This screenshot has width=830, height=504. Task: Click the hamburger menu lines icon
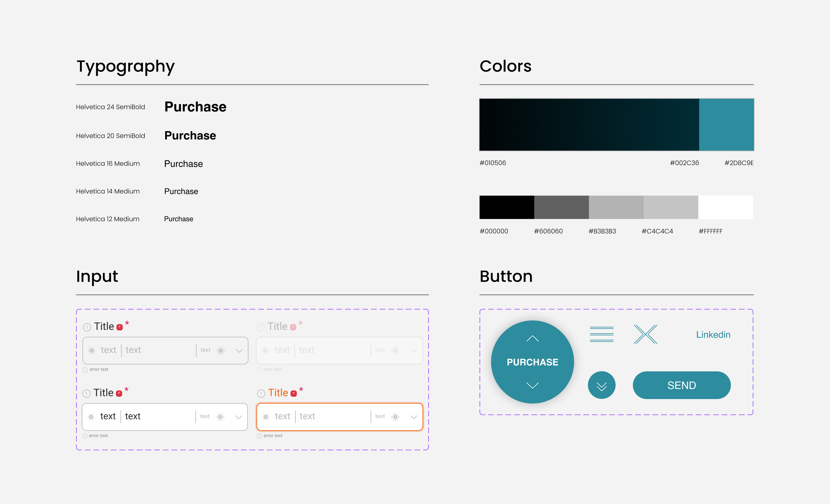(602, 334)
